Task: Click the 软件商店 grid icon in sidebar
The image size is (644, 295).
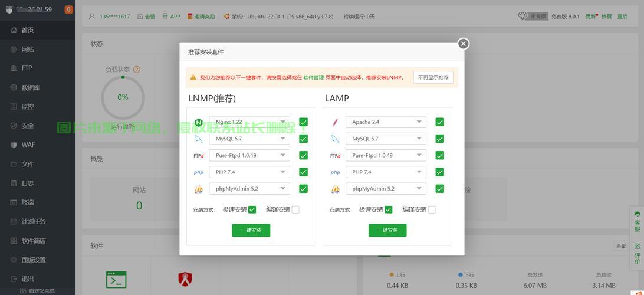Action: pos(14,241)
